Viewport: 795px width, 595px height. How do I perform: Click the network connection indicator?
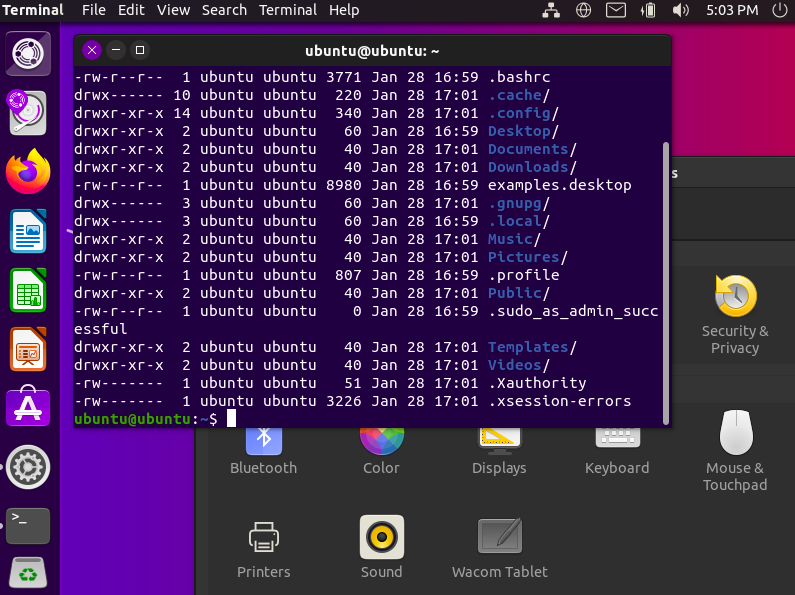coord(551,10)
